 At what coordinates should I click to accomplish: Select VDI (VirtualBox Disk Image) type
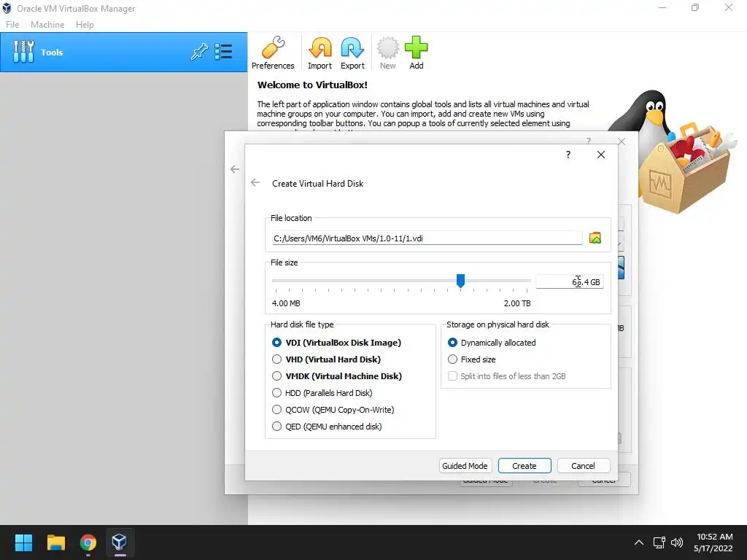336,343
